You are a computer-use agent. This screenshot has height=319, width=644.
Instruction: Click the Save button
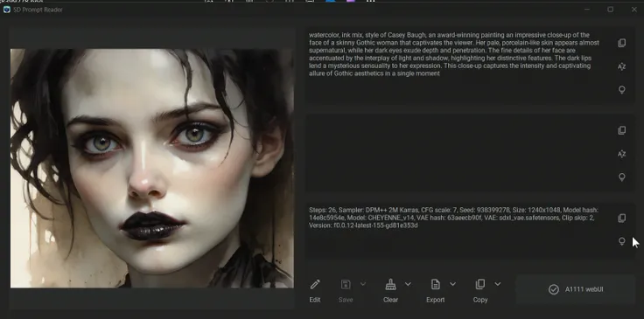(346, 290)
